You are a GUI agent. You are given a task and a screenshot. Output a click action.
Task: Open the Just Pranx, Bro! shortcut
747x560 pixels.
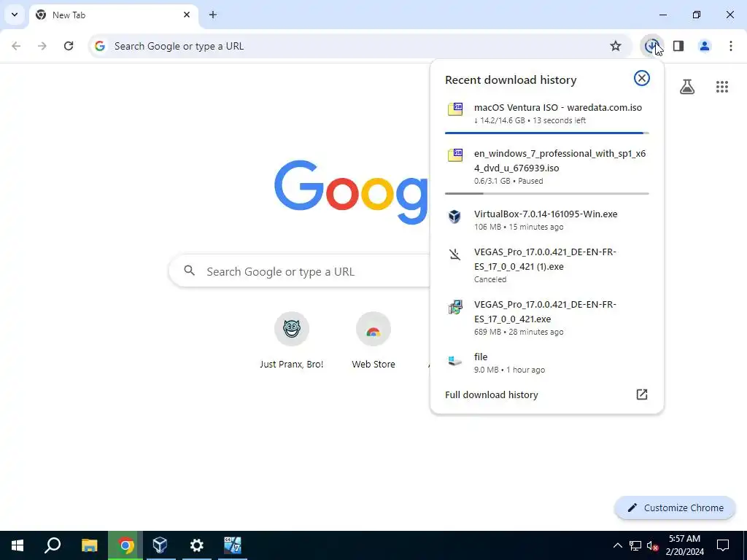(292, 341)
